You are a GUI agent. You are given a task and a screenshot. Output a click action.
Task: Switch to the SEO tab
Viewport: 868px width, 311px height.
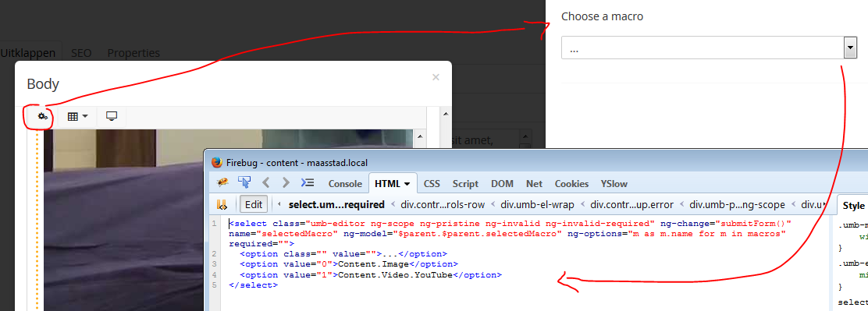[81, 53]
